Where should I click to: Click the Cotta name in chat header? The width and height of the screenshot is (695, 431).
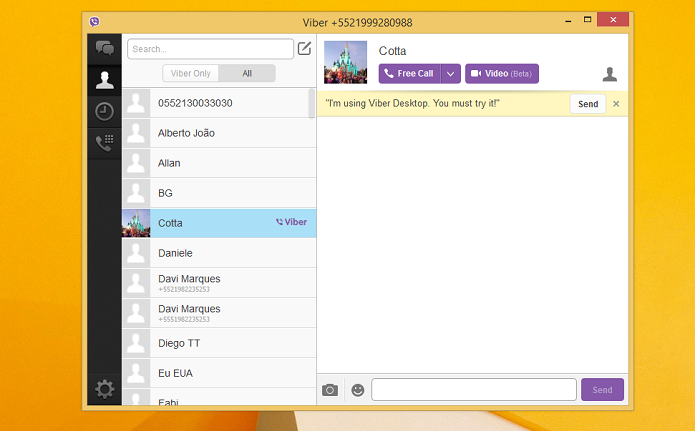(x=392, y=51)
